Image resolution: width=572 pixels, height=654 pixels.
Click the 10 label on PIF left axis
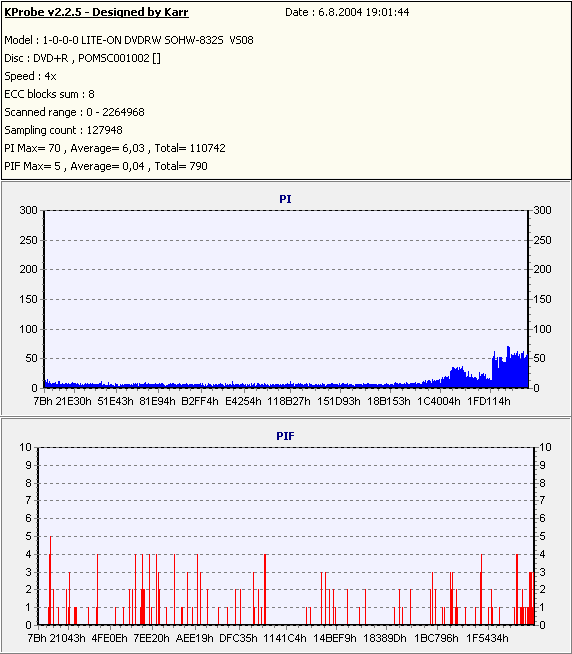tap(25, 447)
